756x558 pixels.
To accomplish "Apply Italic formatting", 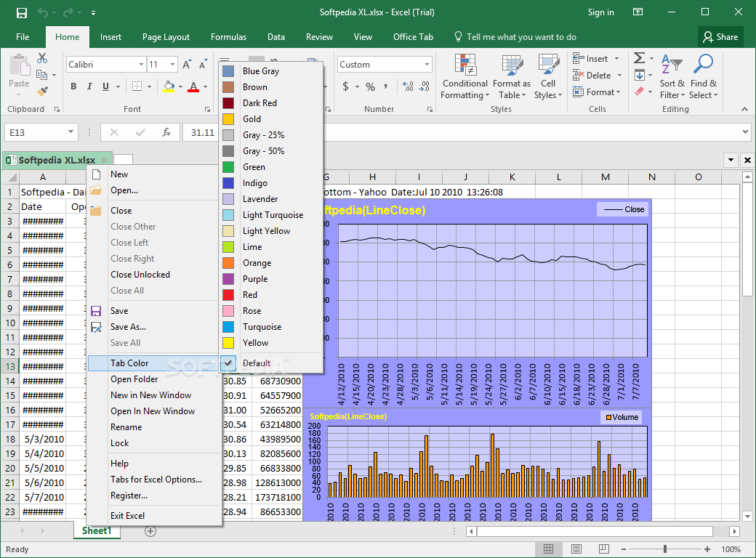I will point(89,86).
